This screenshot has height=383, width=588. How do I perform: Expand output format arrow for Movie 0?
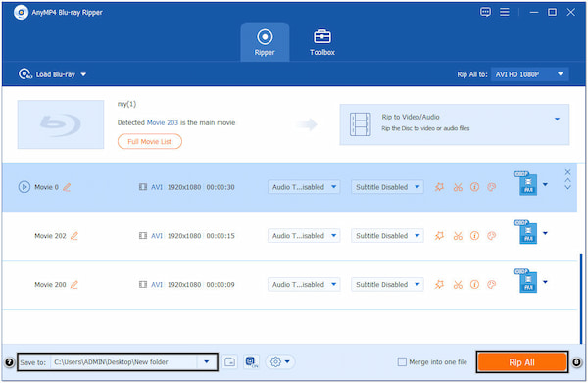point(545,184)
